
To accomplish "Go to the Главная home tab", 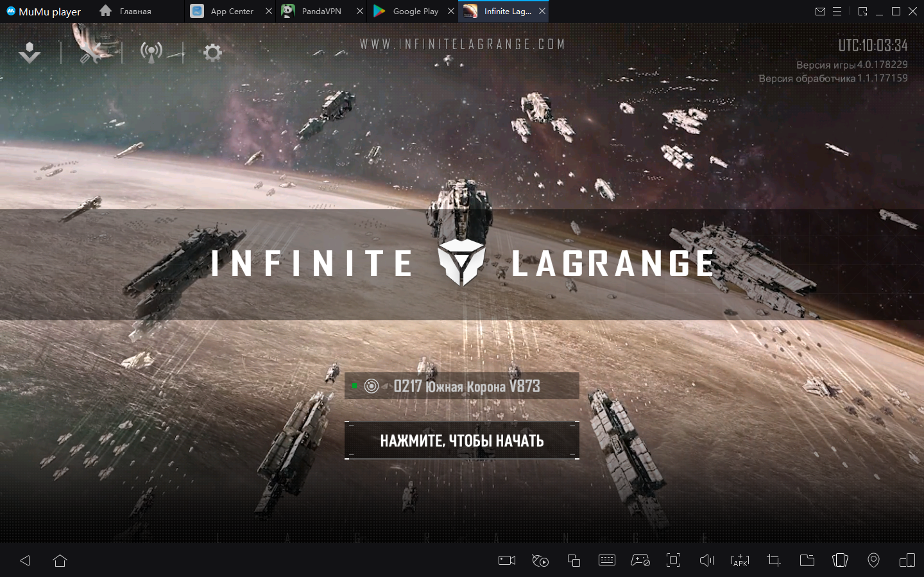I will coord(126,12).
